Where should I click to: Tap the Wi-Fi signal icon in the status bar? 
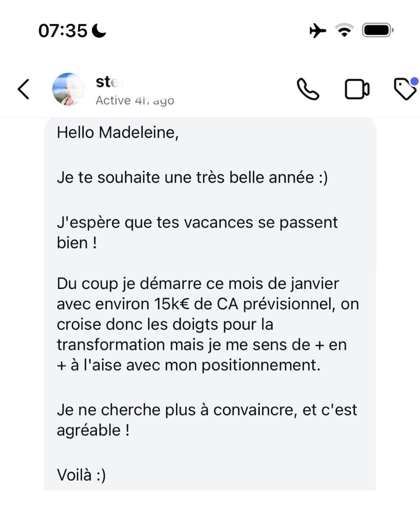344,30
